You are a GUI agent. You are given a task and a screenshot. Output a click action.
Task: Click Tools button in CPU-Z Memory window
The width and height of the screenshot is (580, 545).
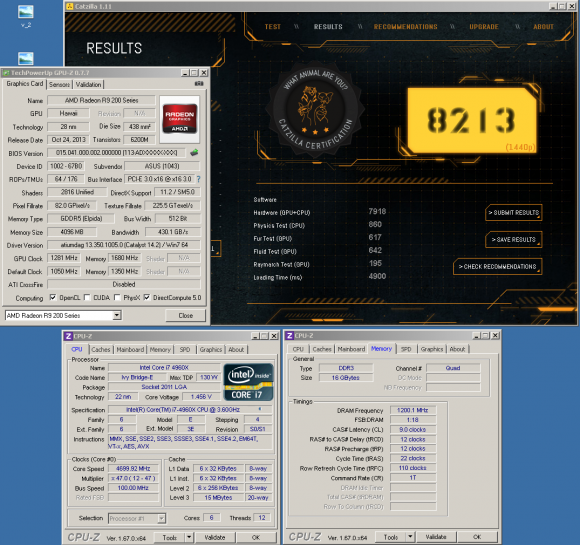coord(391,536)
